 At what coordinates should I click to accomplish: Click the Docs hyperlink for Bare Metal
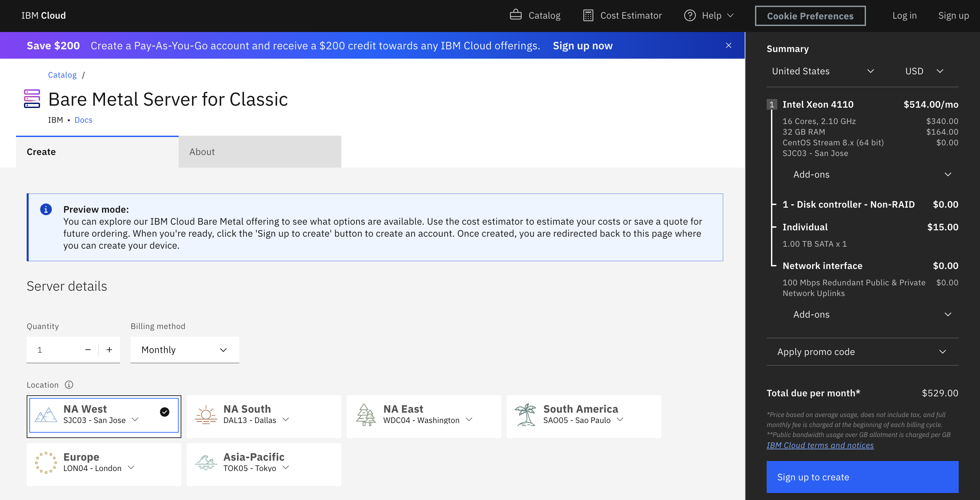pyautogui.click(x=84, y=119)
